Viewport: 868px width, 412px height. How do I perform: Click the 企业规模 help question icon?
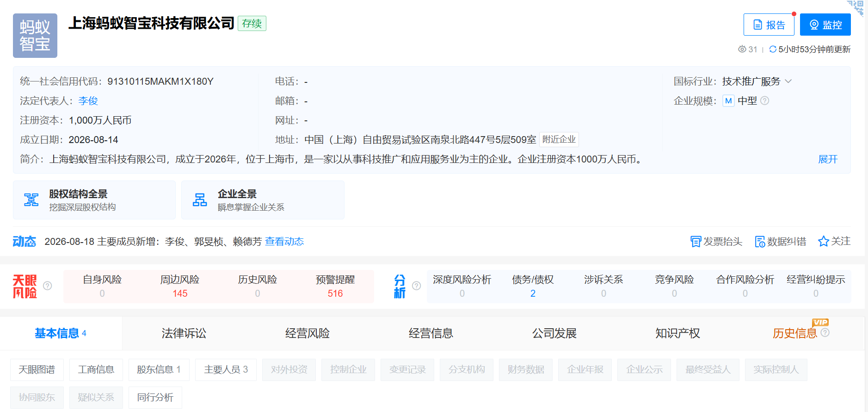[765, 101]
